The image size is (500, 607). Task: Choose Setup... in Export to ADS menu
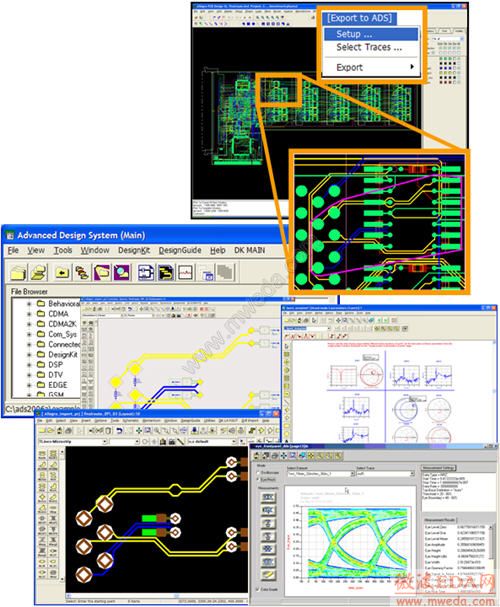click(371, 34)
